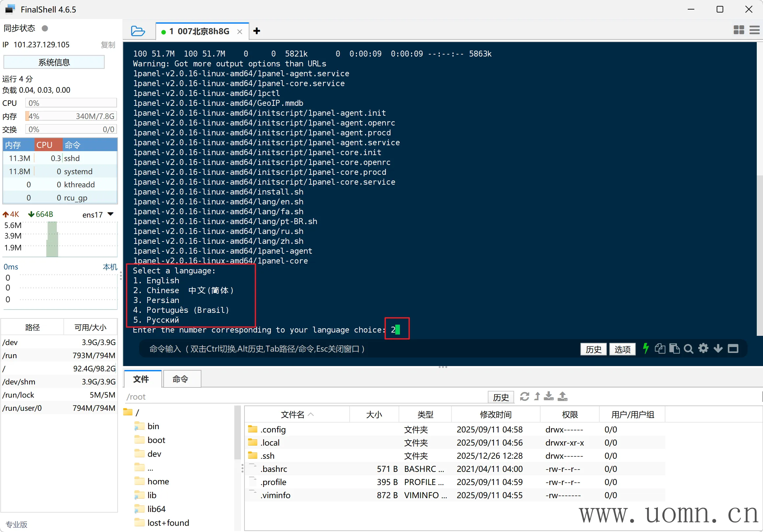The width and height of the screenshot is (763, 532).
Task: Refresh the file list
Action: [524, 396]
